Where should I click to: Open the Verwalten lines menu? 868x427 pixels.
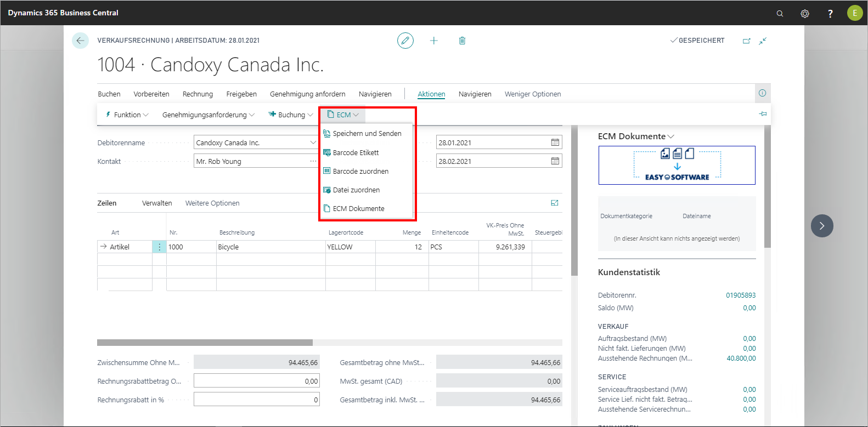point(157,203)
